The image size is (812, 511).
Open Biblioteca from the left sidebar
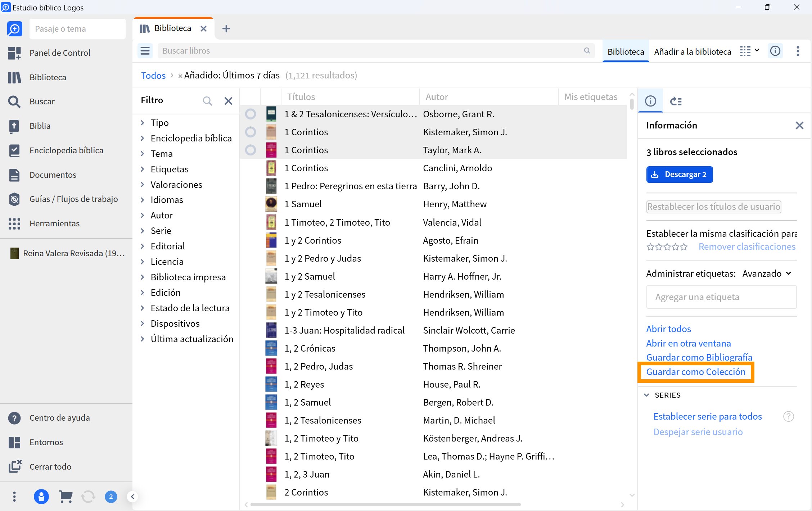(x=48, y=77)
